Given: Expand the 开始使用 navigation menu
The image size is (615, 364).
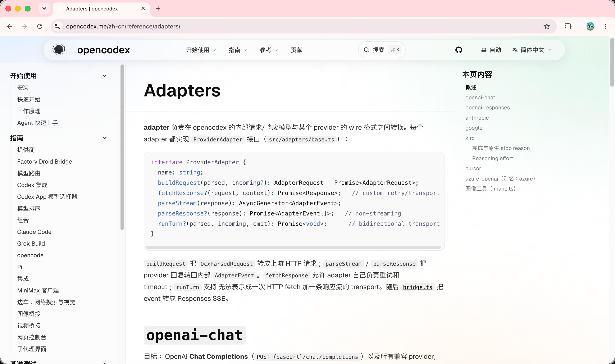Looking at the screenshot, I should 201,50.
